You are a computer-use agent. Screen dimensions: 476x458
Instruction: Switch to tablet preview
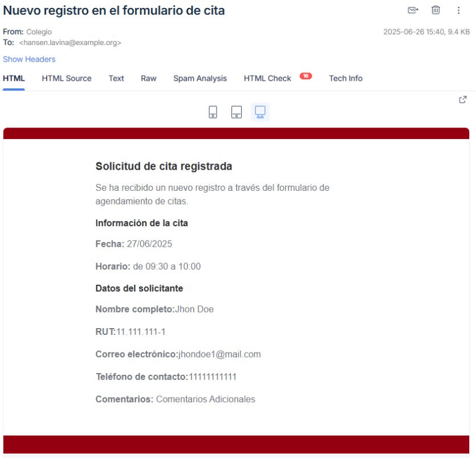point(237,112)
